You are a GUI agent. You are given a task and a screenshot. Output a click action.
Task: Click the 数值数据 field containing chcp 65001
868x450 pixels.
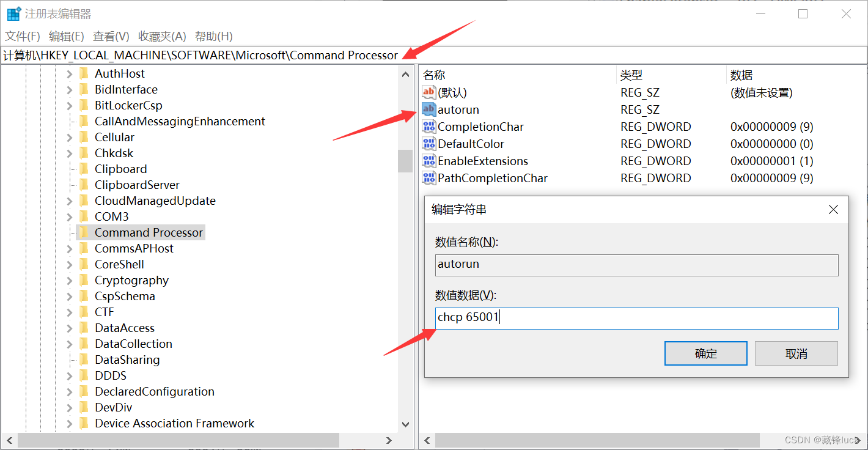coord(636,318)
